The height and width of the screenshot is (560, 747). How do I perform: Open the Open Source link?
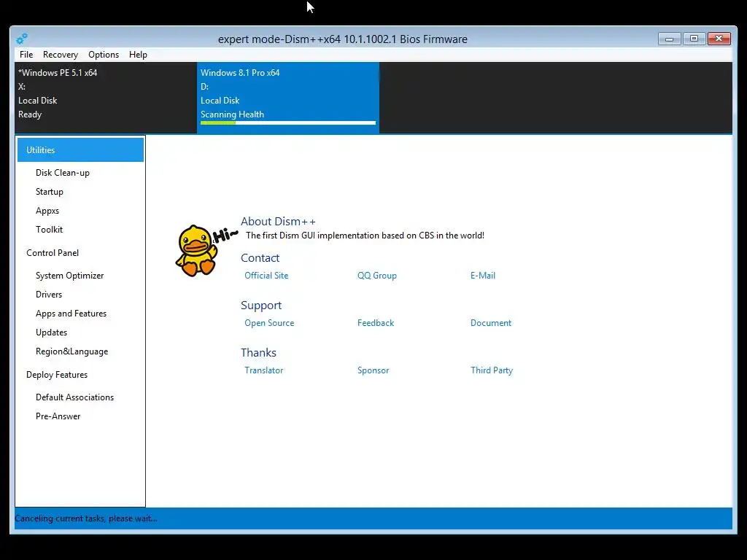pyautogui.click(x=269, y=323)
